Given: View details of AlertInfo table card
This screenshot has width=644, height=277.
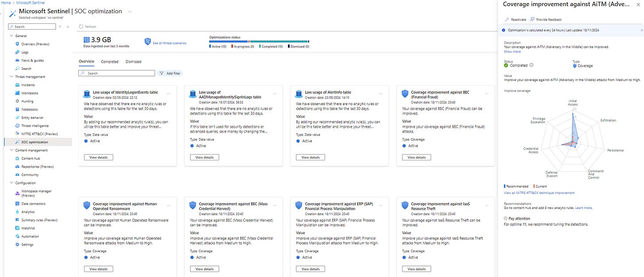Looking at the screenshot, I should [x=311, y=157].
